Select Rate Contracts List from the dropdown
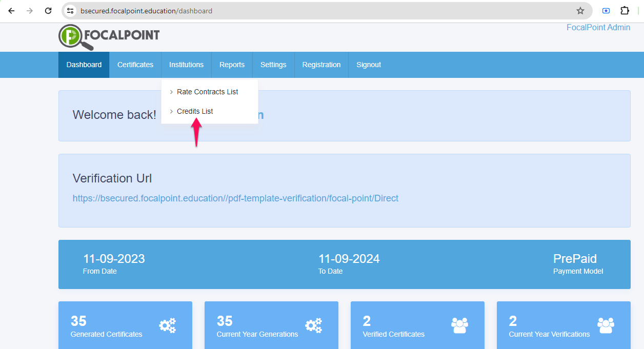 tap(207, 92)
